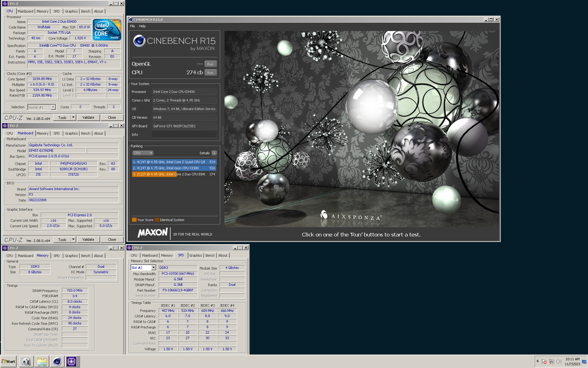The height and width of the screenshot is (368, 588).
Task: Open Graphics tab in Mainboard CPU-Z window
Action: tap(71, 133)
